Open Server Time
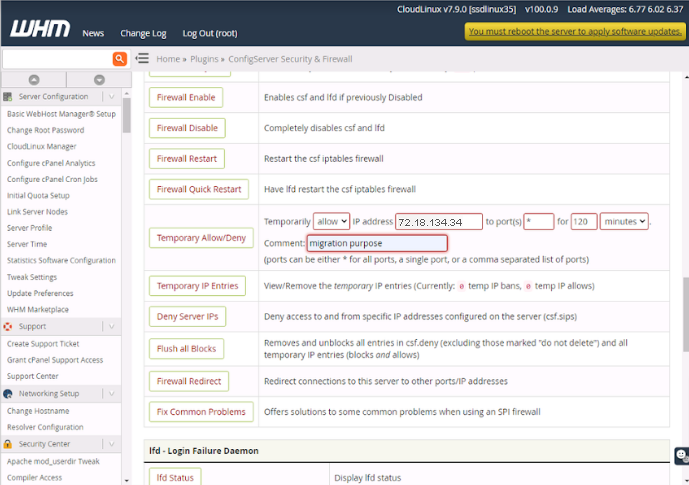689x485 pixels. pyautogui.click(x=27, y=244)
